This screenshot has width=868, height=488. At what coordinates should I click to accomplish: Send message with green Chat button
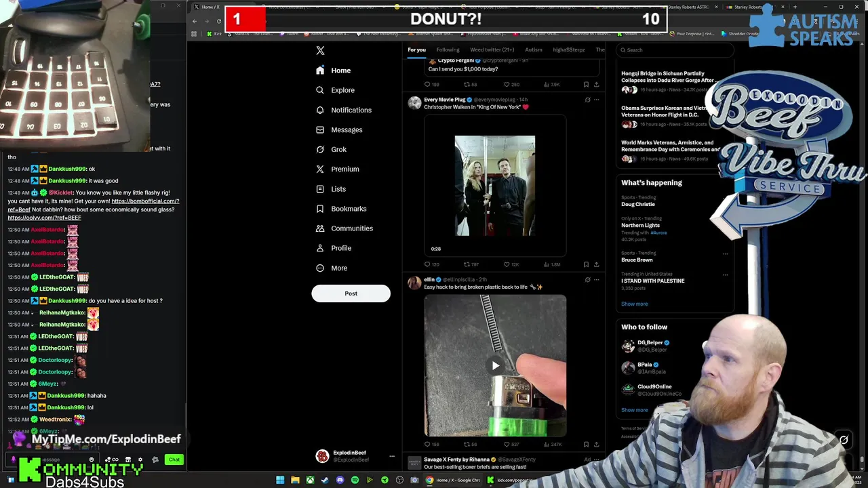174,460
